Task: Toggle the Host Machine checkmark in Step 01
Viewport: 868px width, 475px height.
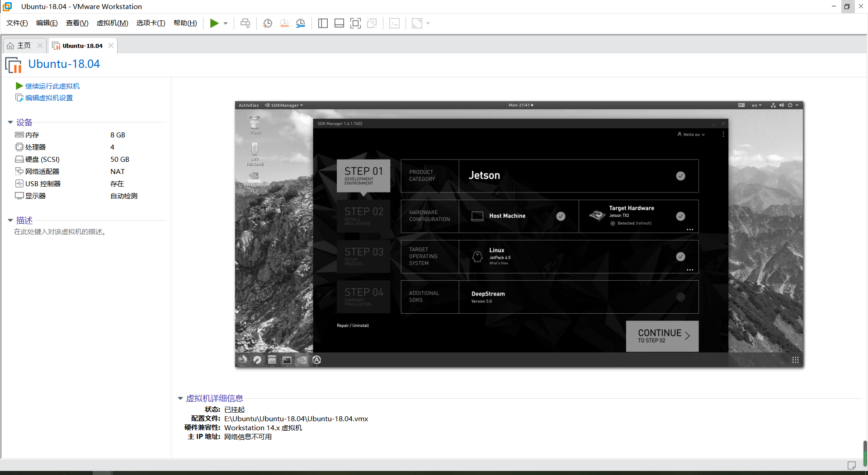Action: [x=561, y=216]
